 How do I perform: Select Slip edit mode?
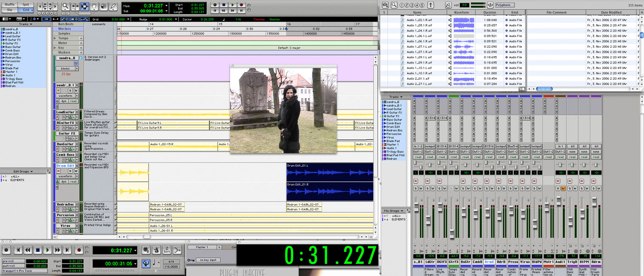9,9
